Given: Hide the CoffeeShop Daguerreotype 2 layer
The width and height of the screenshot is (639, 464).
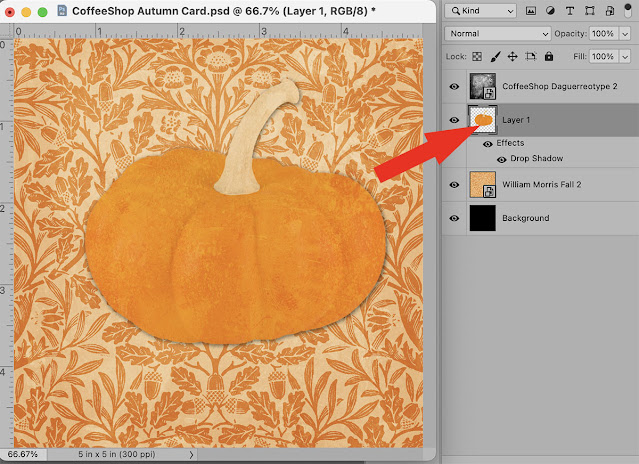Looking at the screenshot, I should (x=454, y=86).
